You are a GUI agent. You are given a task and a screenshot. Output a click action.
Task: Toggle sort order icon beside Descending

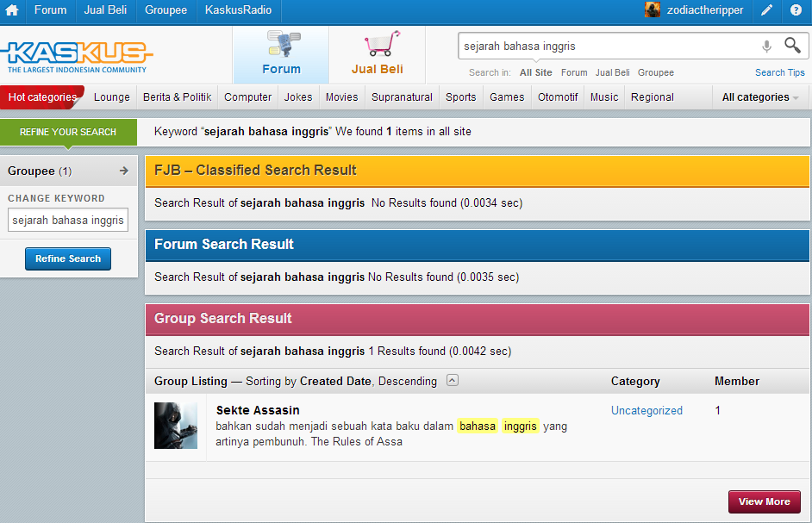[x=453, y=380]
